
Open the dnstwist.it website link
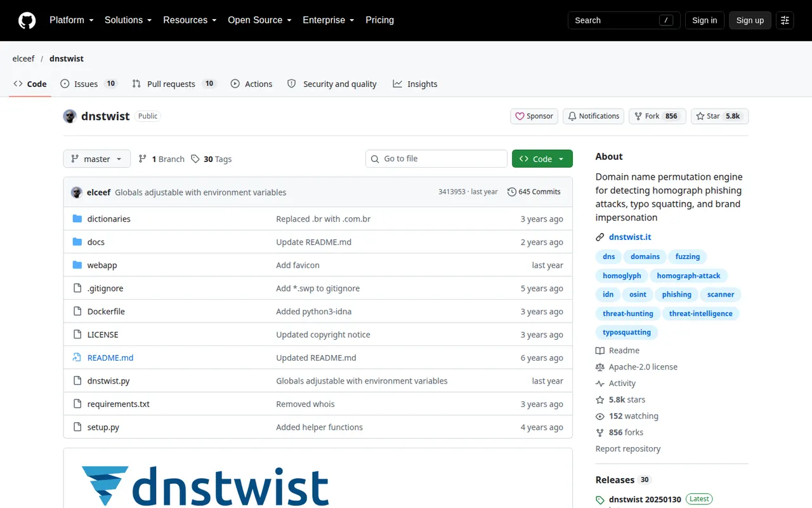tap(630, 237)
